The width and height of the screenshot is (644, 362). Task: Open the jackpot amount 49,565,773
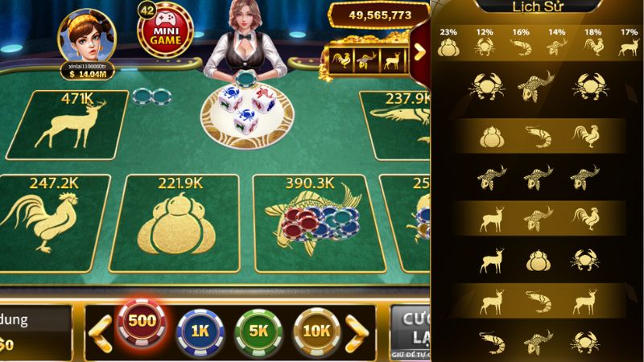(x=379, y=15)
